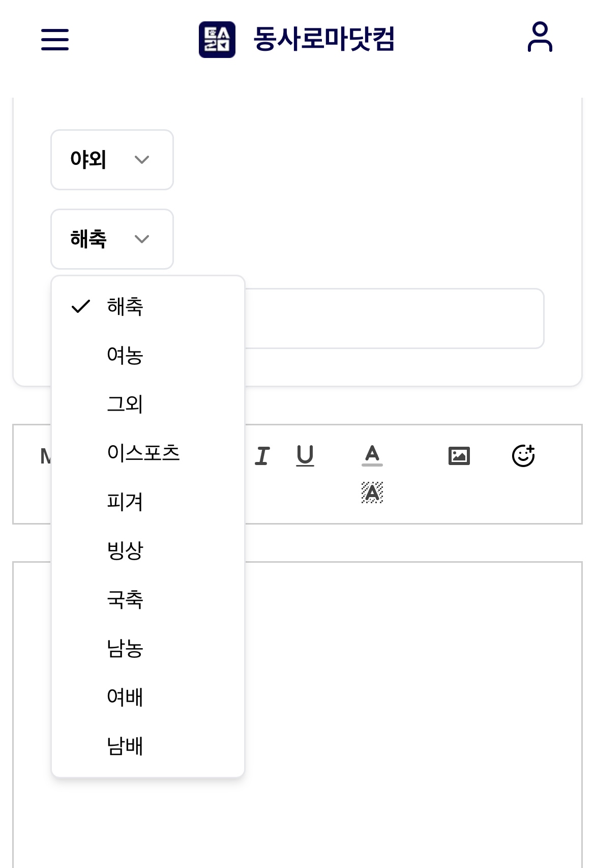Open the text color picker
The height and width of the screenshot is (868, 595).
[372, 455]
